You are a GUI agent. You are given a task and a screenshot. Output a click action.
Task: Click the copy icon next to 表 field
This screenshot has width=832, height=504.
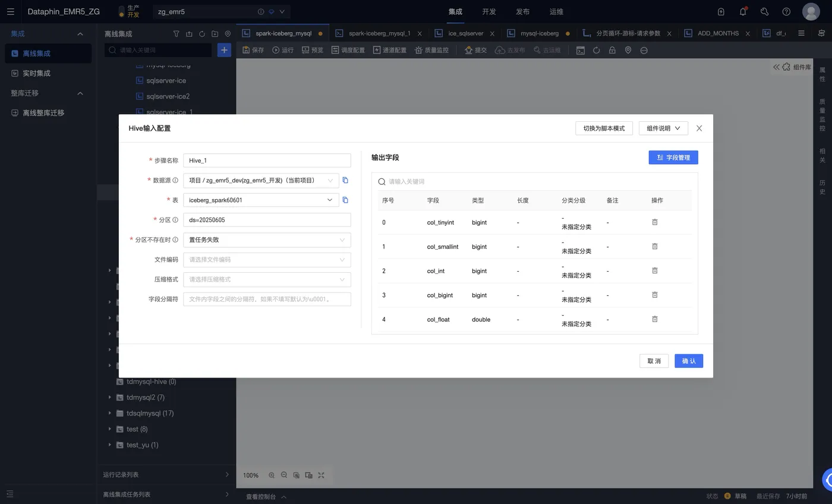[x=345, y=200]
